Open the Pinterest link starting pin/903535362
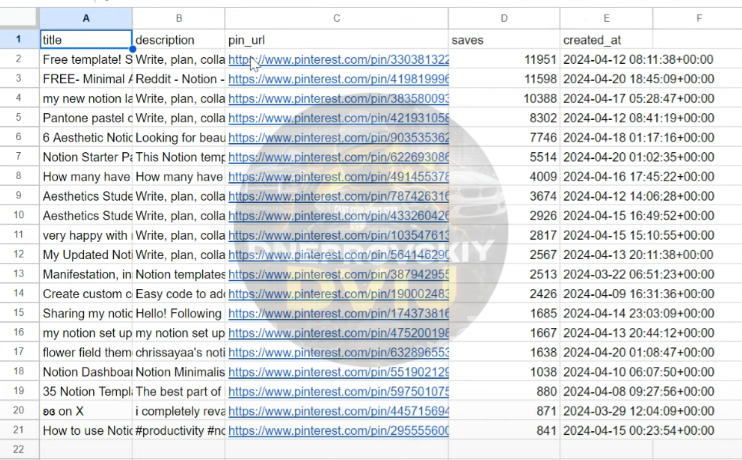This screenshot has width=742, height=460. pyautogui.click(x=338, y=138)
